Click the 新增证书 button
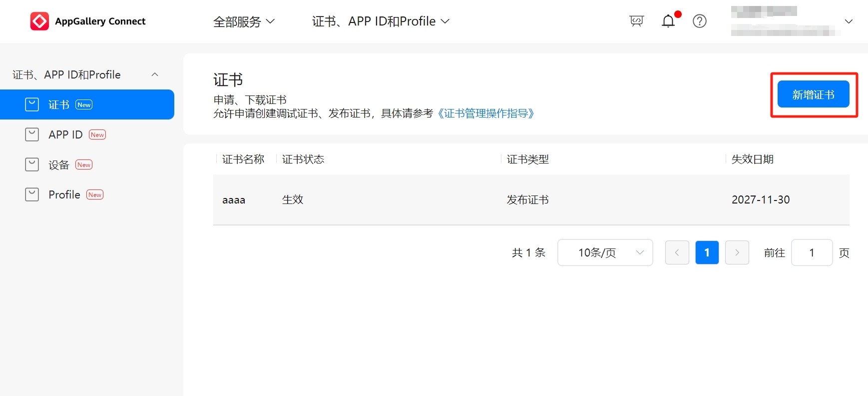The height and width of the screenshot is (396, 868). click(813, 94)
